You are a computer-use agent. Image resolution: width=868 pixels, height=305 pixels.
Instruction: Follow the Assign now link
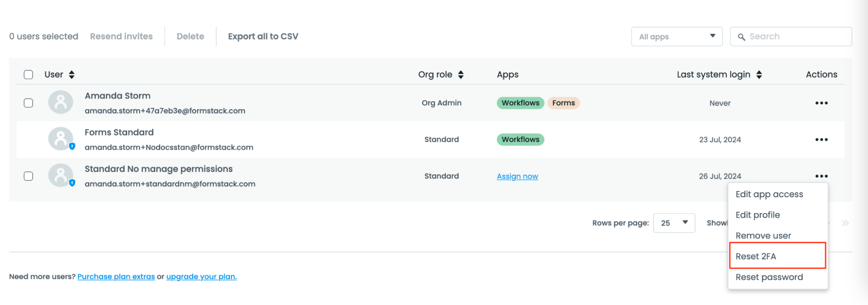click(517, 176)
